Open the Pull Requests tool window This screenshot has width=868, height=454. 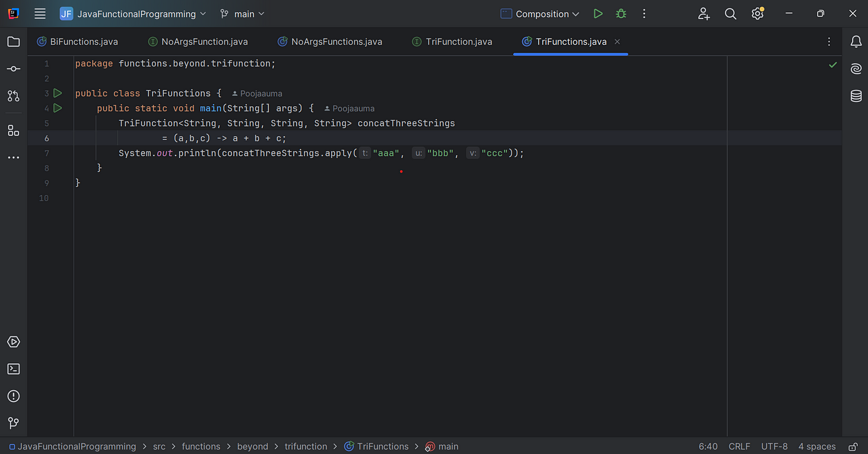click(x=13, y=96)
